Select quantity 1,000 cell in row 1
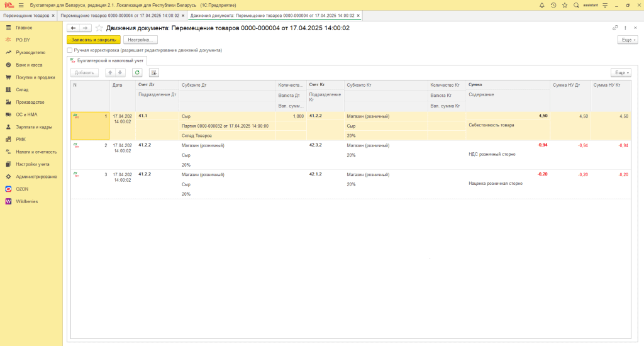The image size is (644, 346). tap(291, 116)
